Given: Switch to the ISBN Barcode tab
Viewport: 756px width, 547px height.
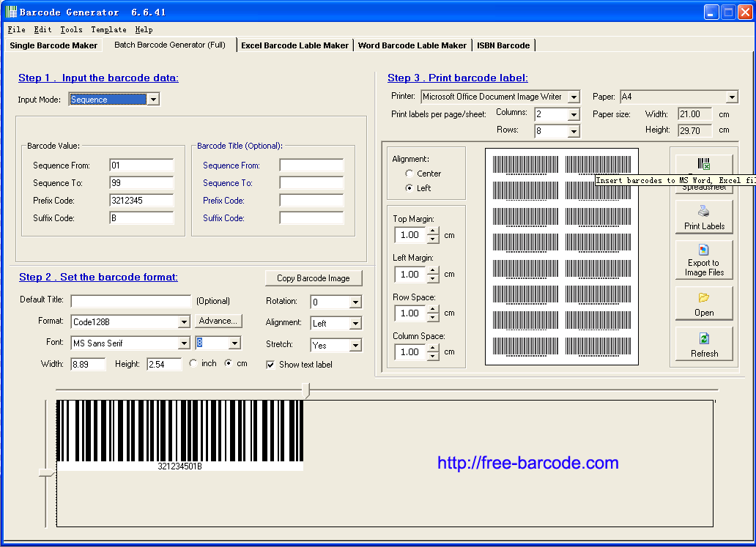Looking at the screenshot, I should [503, 45].
